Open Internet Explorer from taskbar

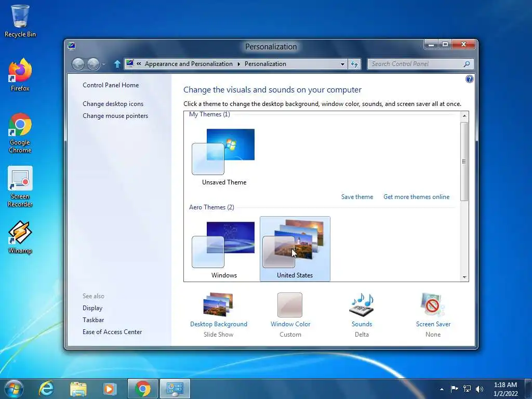click(46, 389)
